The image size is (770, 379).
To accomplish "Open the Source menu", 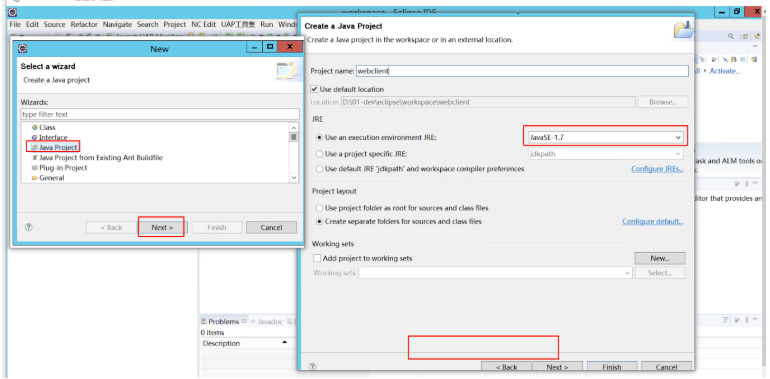I will point(55,24).
